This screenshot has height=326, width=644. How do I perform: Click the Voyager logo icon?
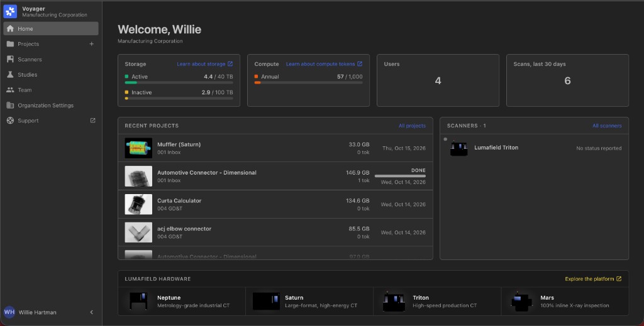10,11
